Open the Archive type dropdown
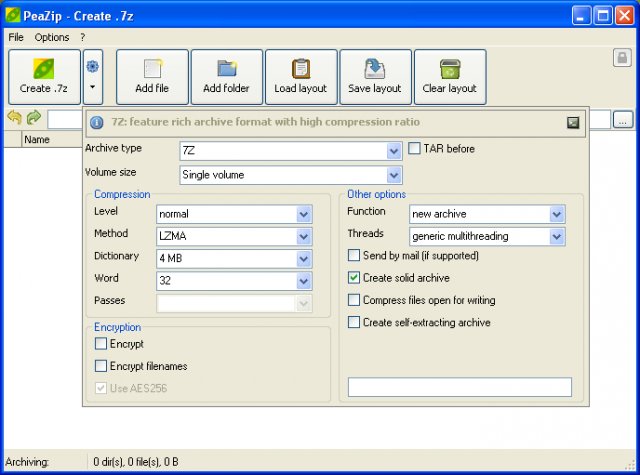 (x=393, y=151)
